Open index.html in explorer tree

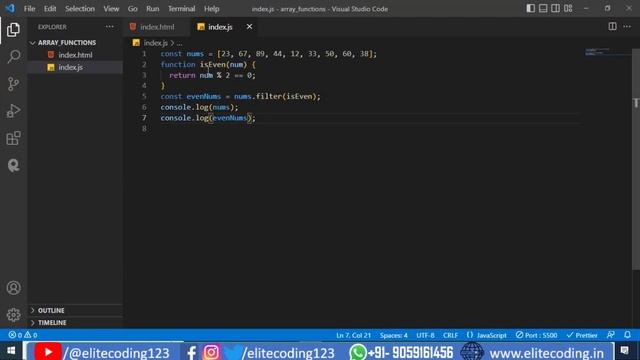[75, 55]
